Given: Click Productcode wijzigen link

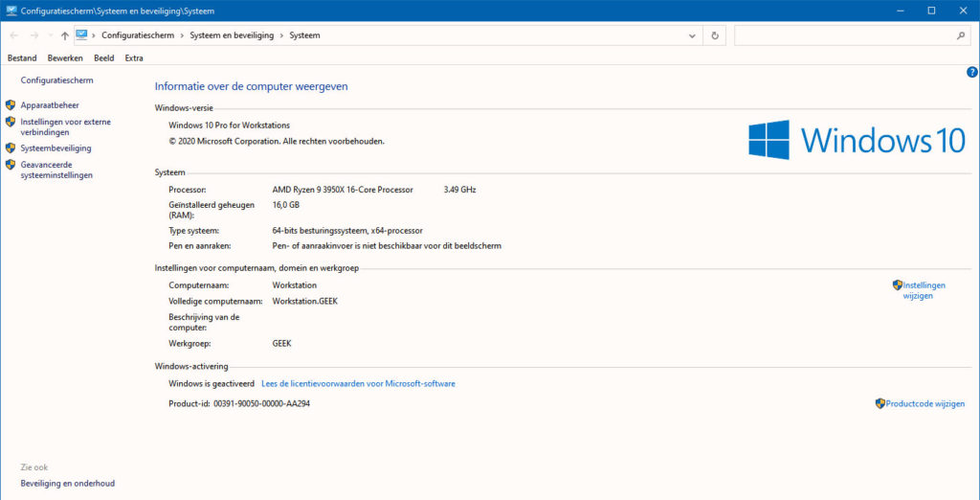Looking at the screenshot, I should pos(925,403).
